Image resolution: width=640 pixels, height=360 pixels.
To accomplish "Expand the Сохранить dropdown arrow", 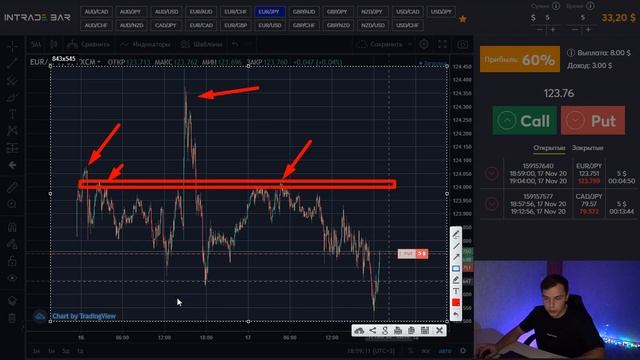I will (410, 44).
